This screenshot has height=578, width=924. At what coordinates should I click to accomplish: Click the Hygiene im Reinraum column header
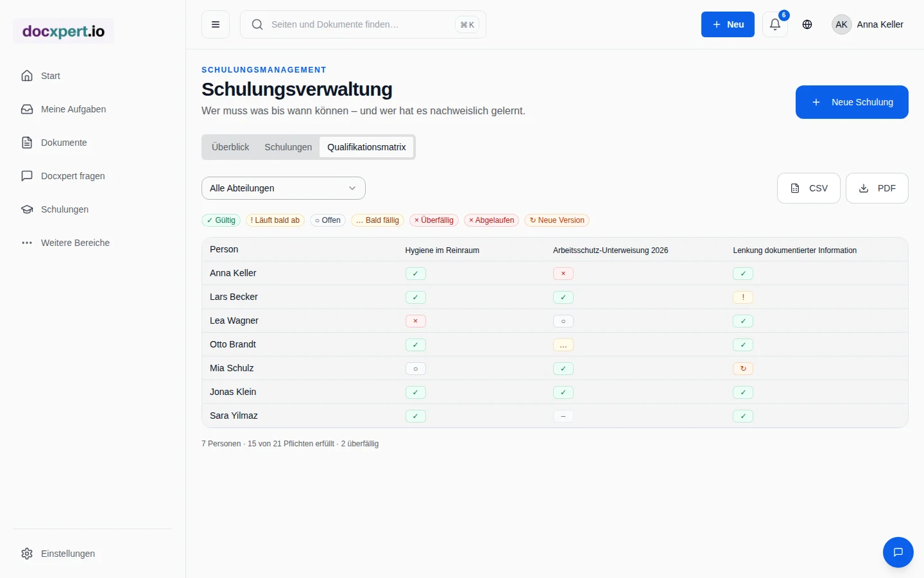(x=442, y=250)
